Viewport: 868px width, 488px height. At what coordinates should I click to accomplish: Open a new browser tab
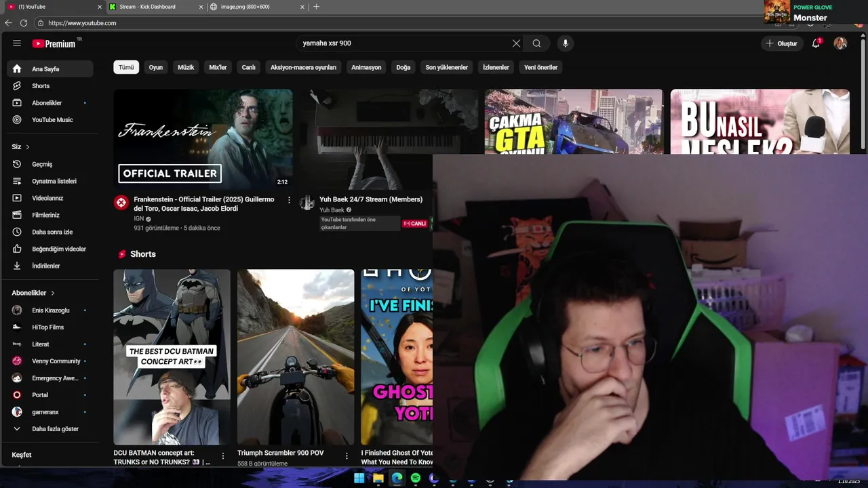(316, 7)
